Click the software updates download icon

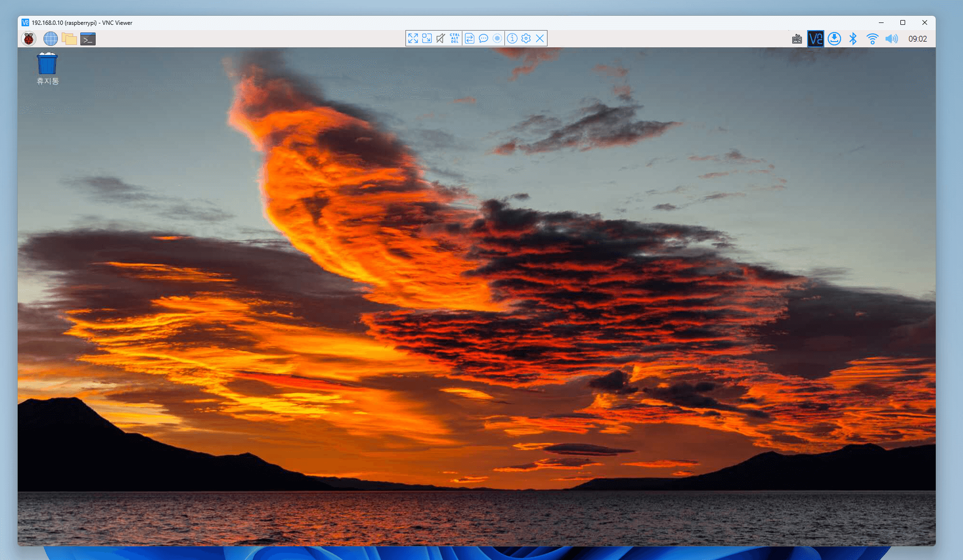[x=834, y=39]
